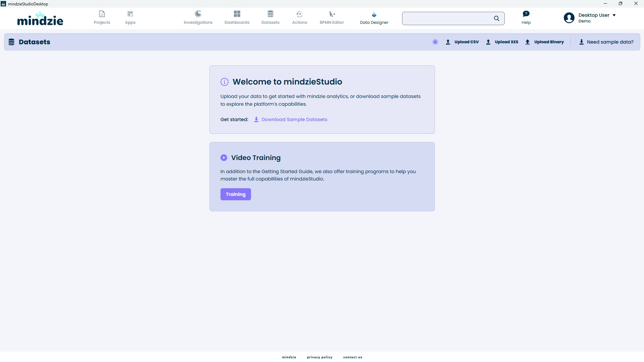
Task: Restore down the mindzieStudioDesktop window
Action: coord(621,4)
